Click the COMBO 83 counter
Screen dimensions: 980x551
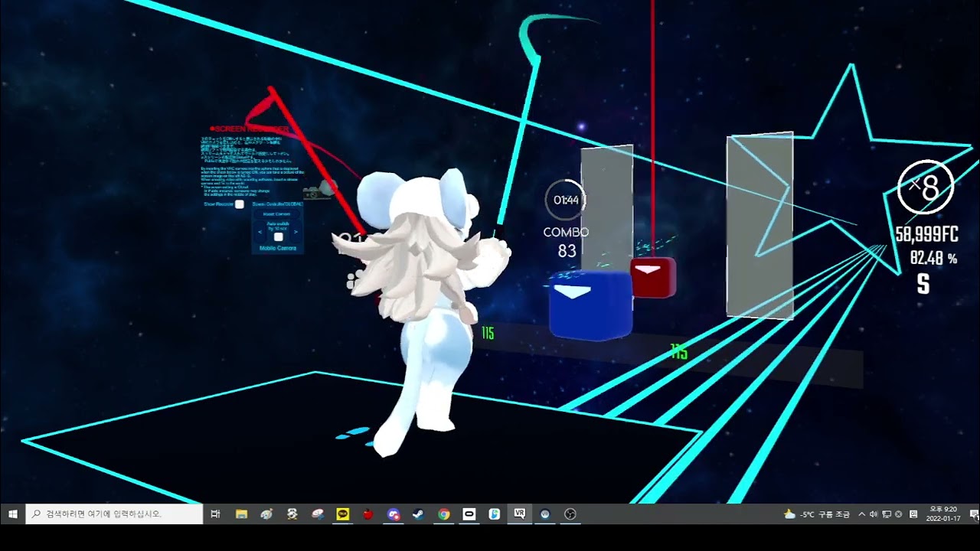coord(567,241)
